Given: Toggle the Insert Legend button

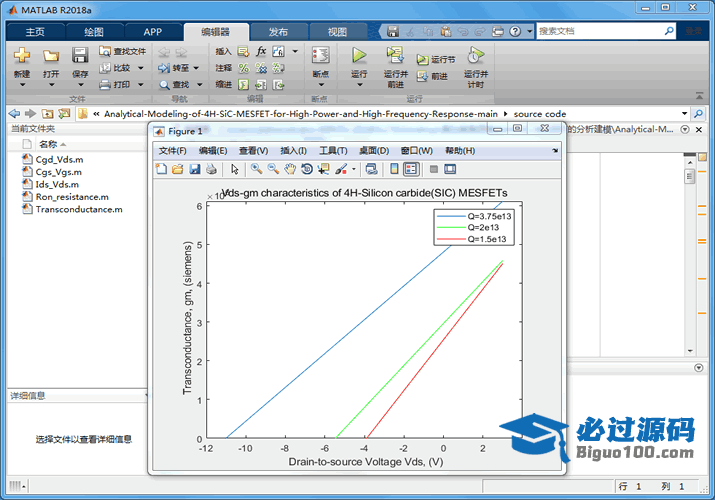Looking at the screenshot, I should coord(411,169).
